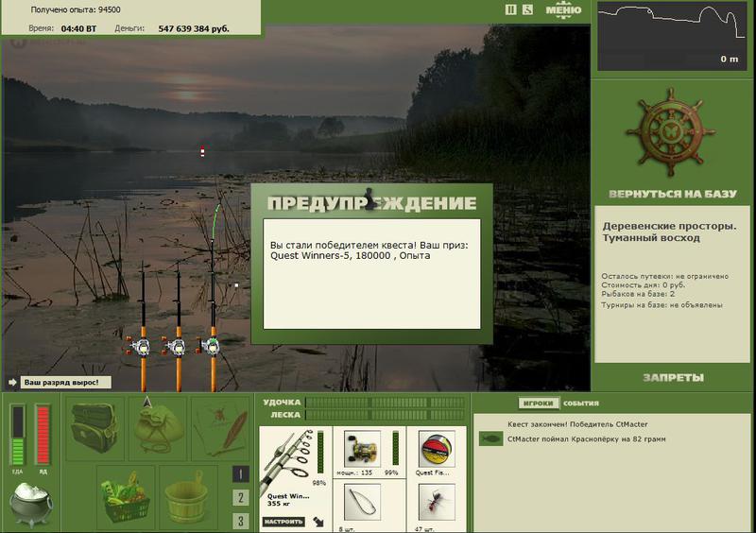Open the fish keep-net sack icon
The width and height of the screenshot is (756, 533).
click(x=158, y=428)
